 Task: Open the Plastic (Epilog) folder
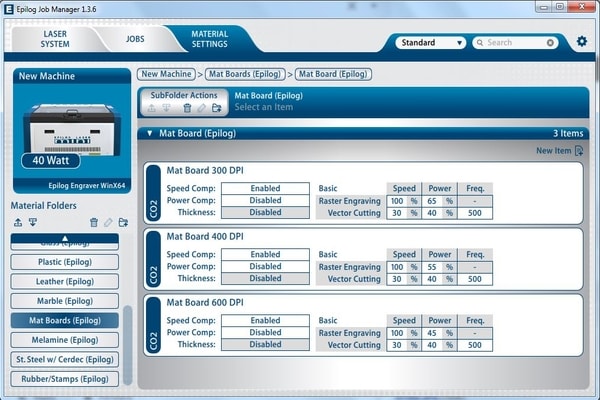(65, 262)
